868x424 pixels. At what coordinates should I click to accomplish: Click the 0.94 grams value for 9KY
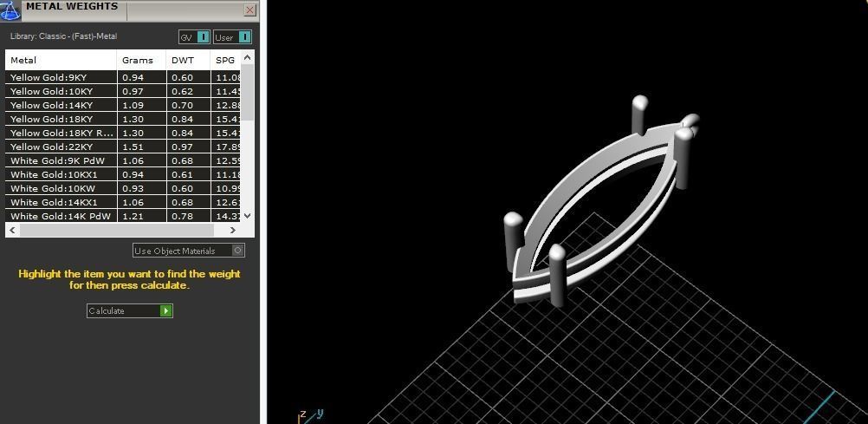pos(133,77)
